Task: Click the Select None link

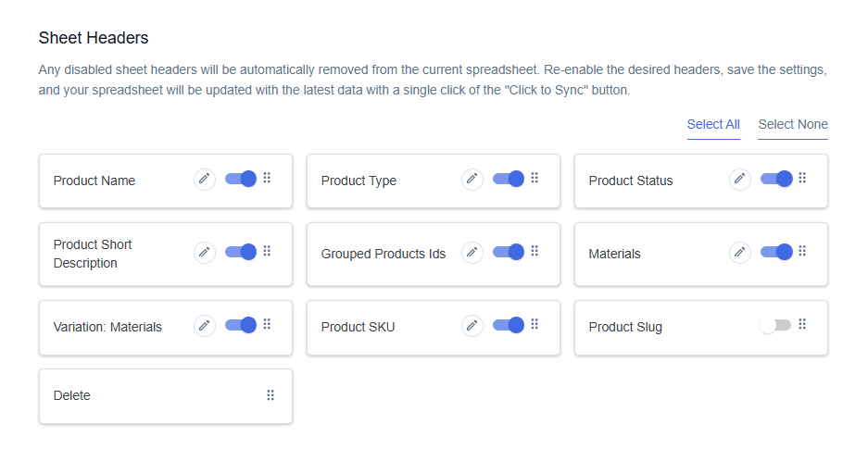Action: point(793,124)
